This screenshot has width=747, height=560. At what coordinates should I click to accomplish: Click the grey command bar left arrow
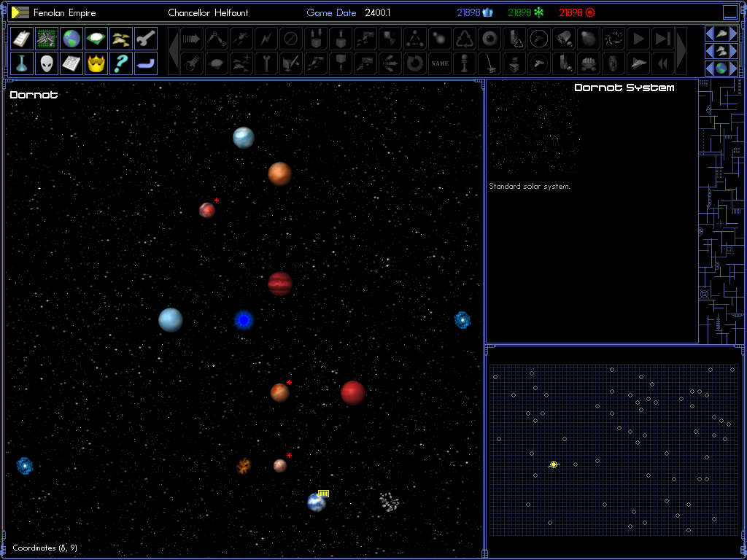(x=174, y=51)
